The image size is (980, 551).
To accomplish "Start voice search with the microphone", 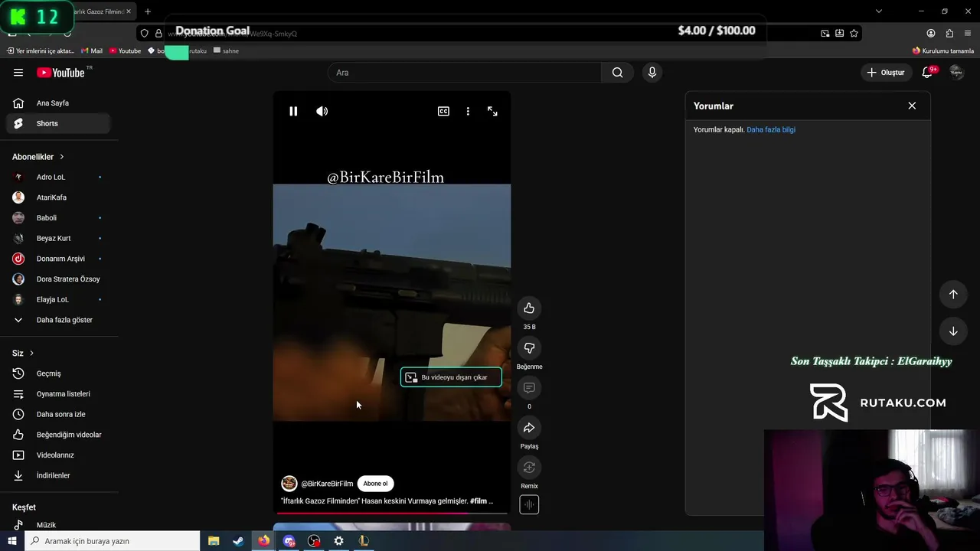I will click(x=652, y=73).
